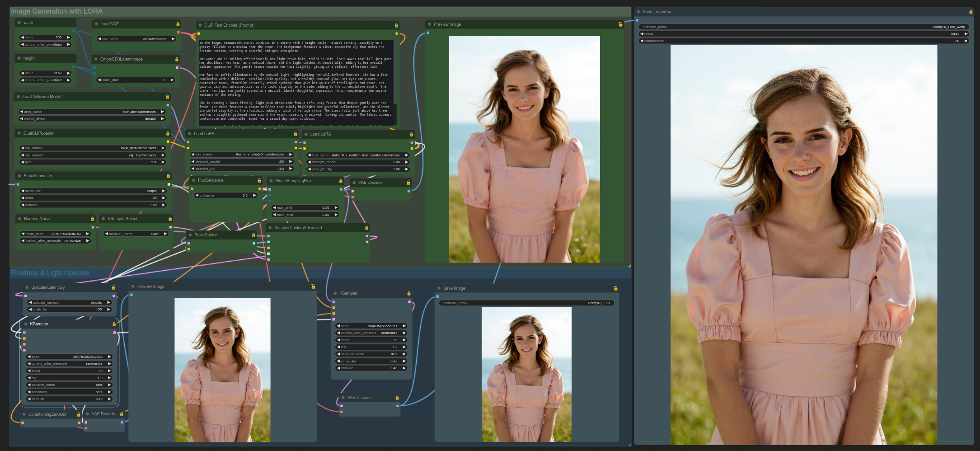This screenshot has width=980, height=451.
Task: Click lock icon on BasicScheduler node
Action: point(168,176)
